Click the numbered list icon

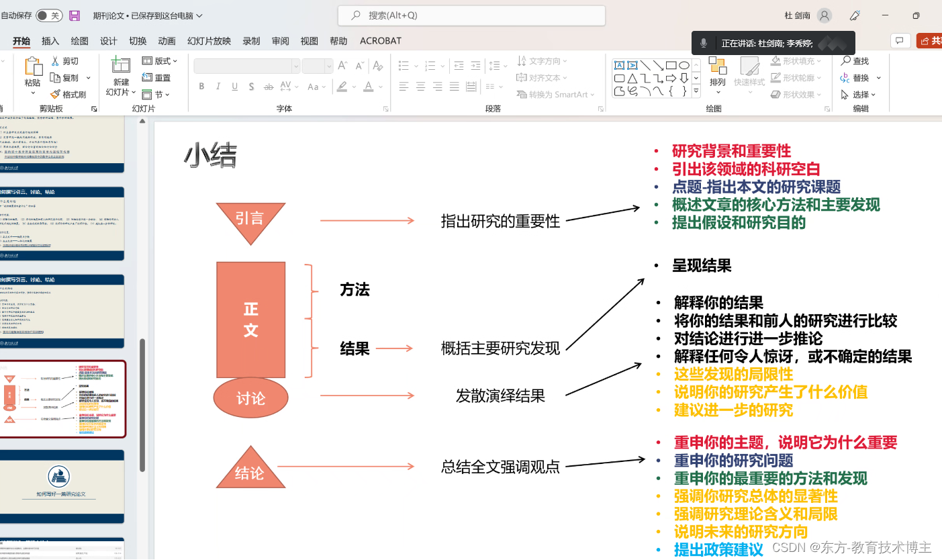[x=430, y=66]
